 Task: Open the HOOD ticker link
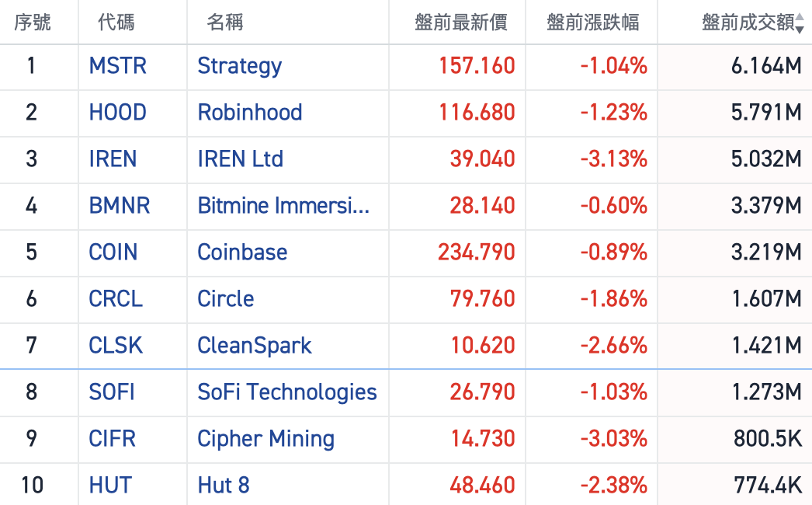pos(118,113)
